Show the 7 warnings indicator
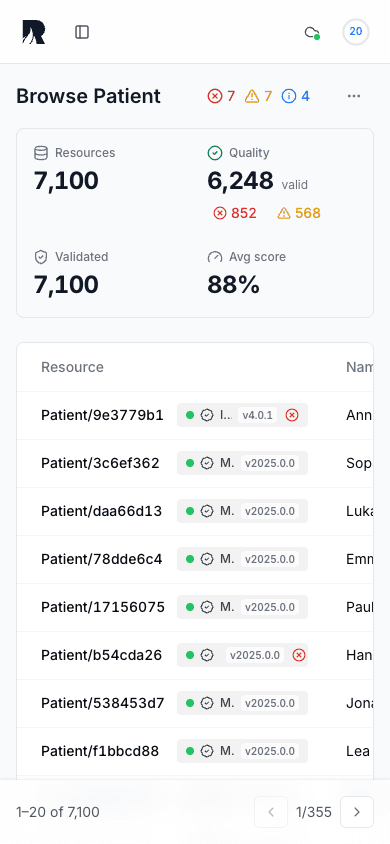 (258, 96)
